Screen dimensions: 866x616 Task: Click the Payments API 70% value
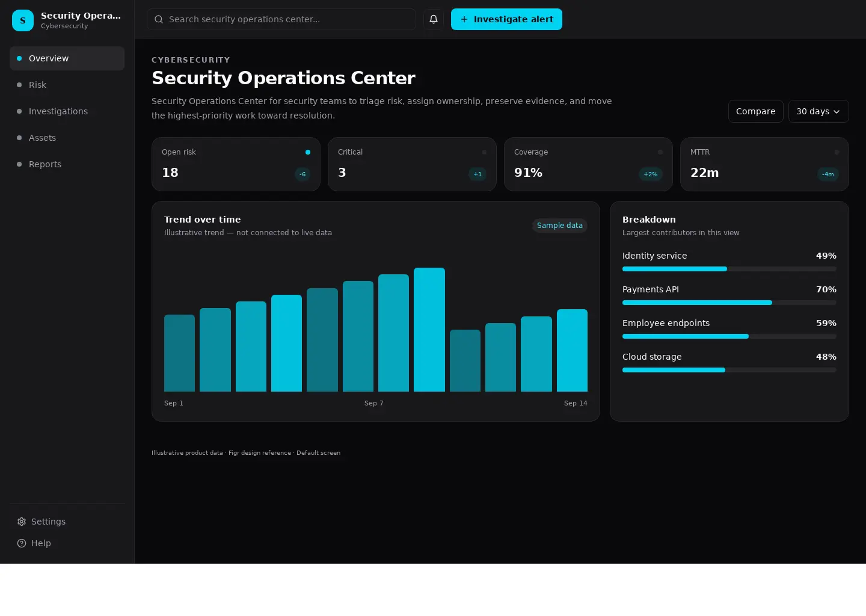click(826, 289)
